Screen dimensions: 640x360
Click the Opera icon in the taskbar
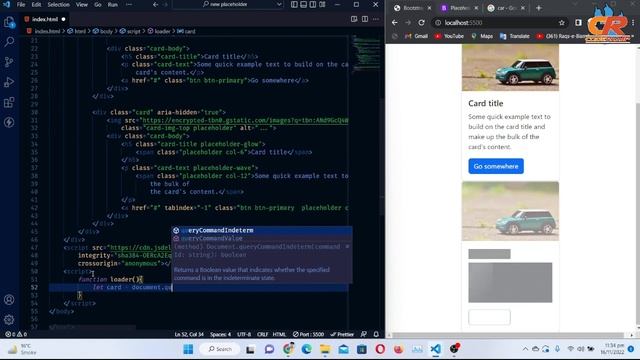click(380, 349)
